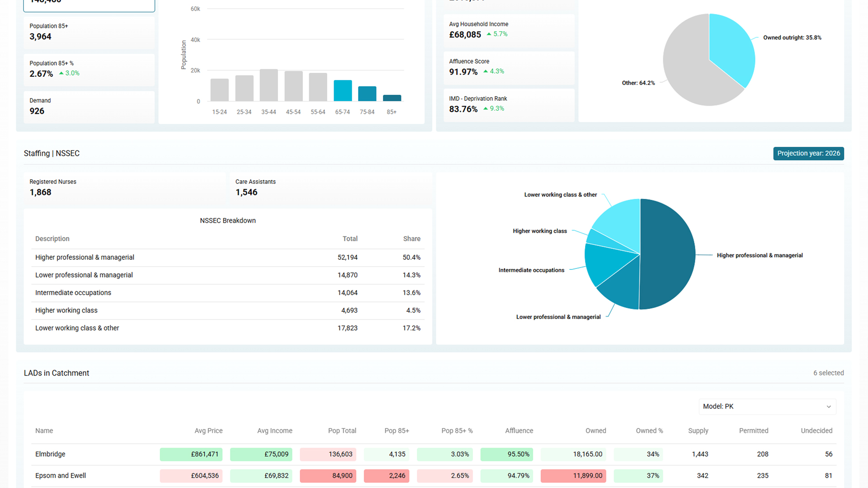Select the 65-74 age bar in chart

tap(343, 90)
